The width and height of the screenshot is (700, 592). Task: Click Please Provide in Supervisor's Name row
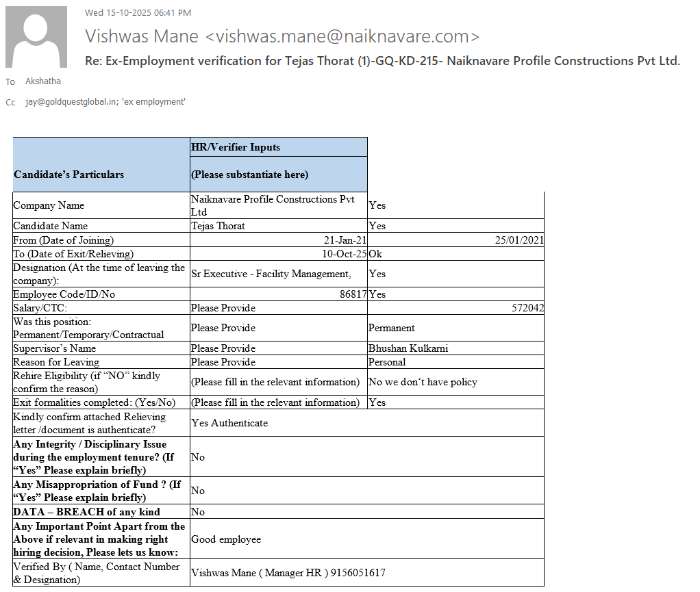[279, 348]
